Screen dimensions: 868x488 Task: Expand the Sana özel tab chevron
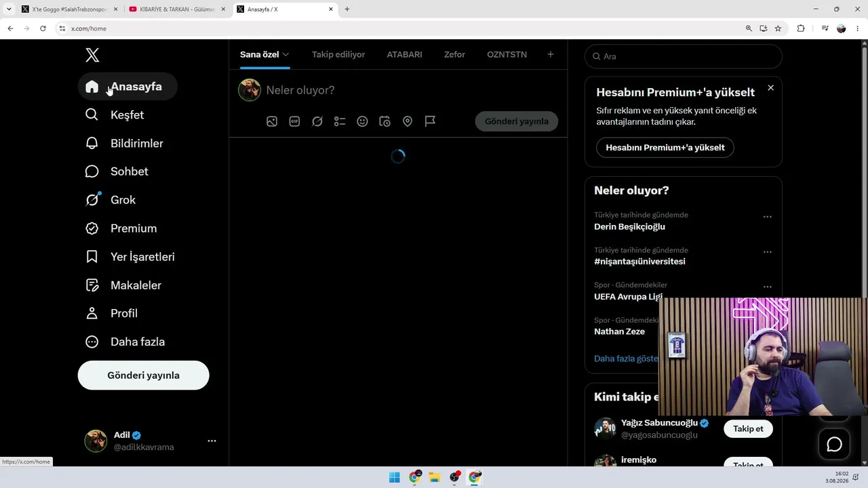(286, 54)
